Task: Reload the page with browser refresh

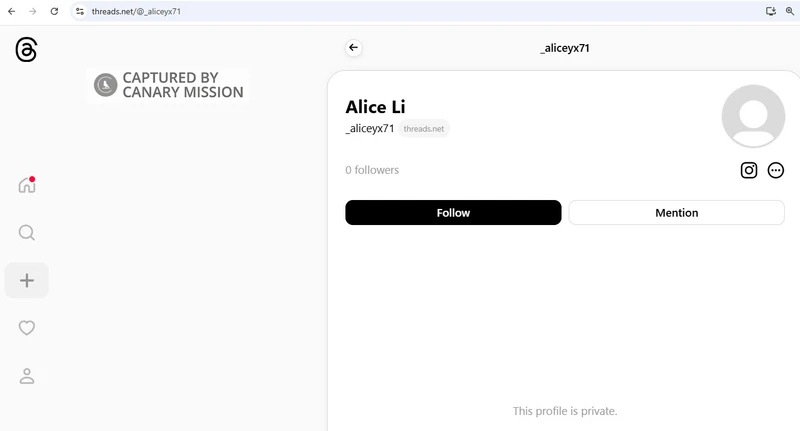Action: [54, 11]
